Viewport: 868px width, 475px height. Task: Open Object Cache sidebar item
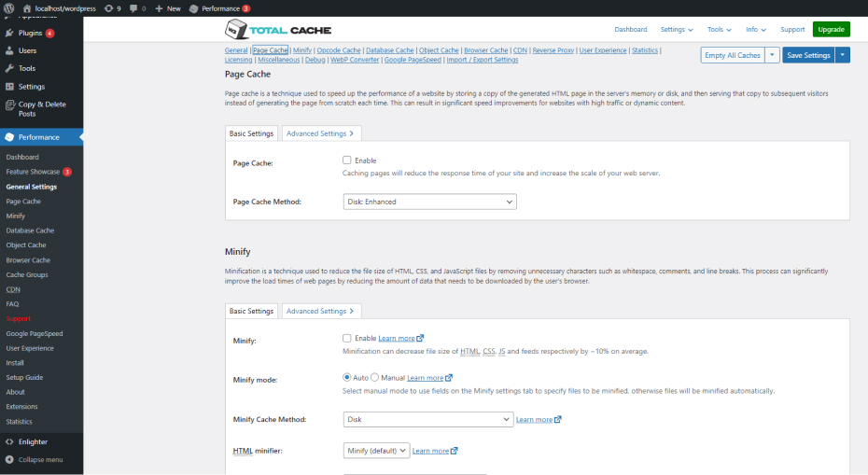point(26,244)
